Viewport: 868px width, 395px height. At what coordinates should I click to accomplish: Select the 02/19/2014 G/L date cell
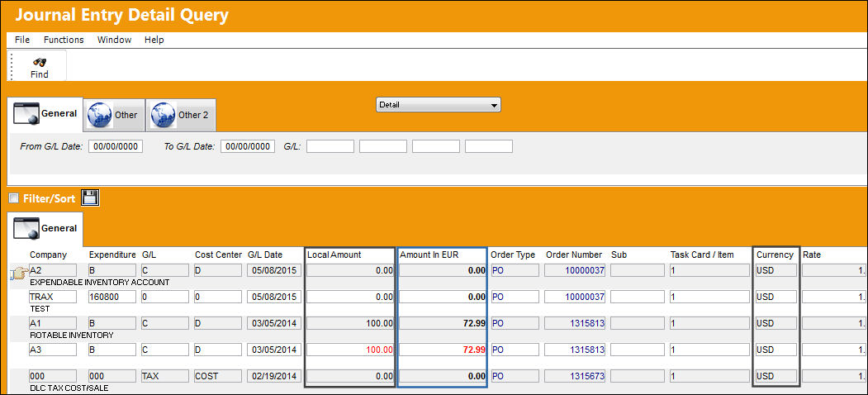click(274, 376)
